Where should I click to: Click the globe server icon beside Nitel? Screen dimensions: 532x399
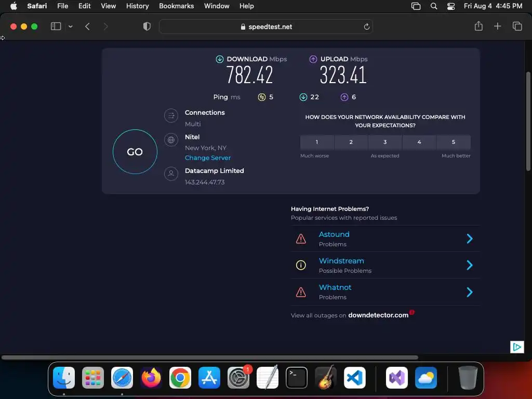coord(171,140)
